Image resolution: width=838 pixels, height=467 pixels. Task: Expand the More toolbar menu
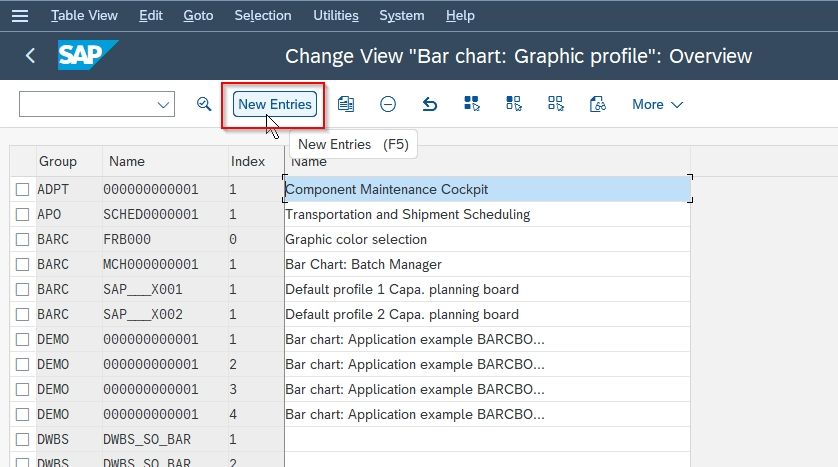coord(657,104)
